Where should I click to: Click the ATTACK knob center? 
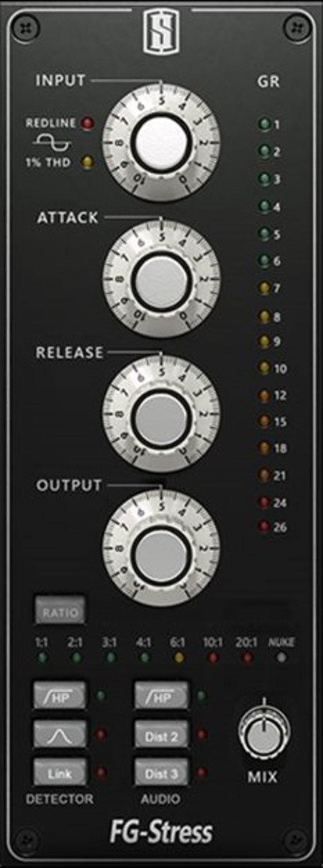tap(161, 280)
